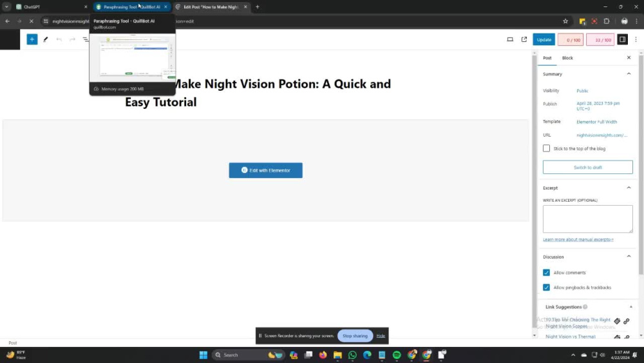
Task: Collapse the Summary panel
Action: click(x=629, y=74)
